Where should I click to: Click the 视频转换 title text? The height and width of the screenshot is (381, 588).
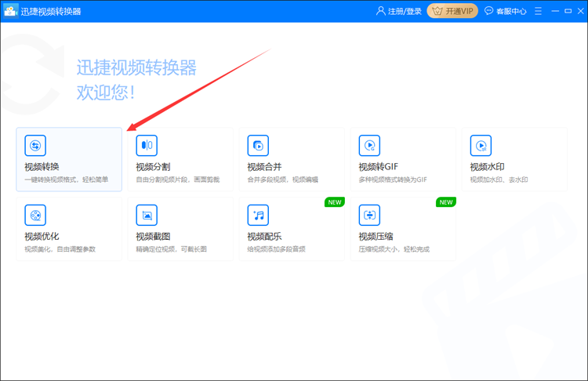tap(42, 166)
